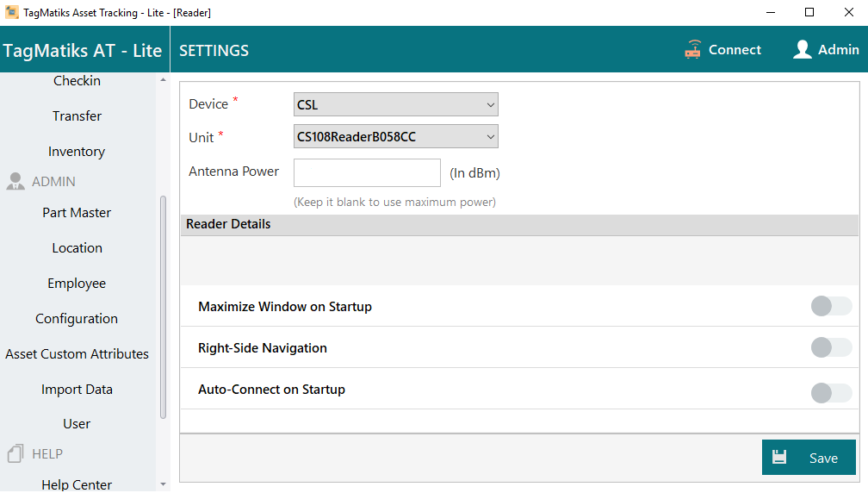This screenshot has height=493, width=868.
Task: Click the floppy disk Save icon
Action: [x=779, y=458]
